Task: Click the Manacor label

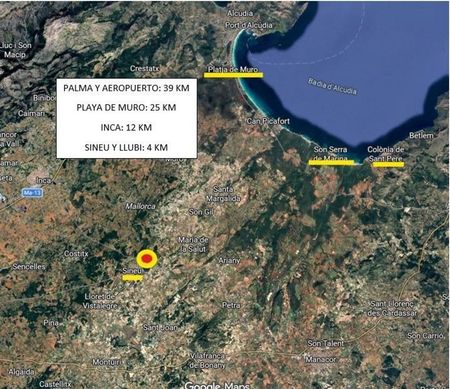Action: click(321, 359)
